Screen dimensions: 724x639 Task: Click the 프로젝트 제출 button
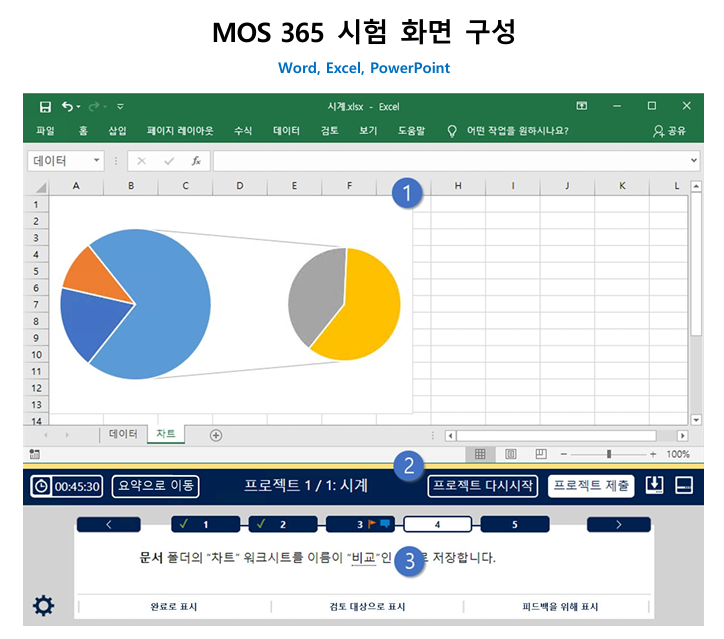pyautogui.click(x=591, y=486)
